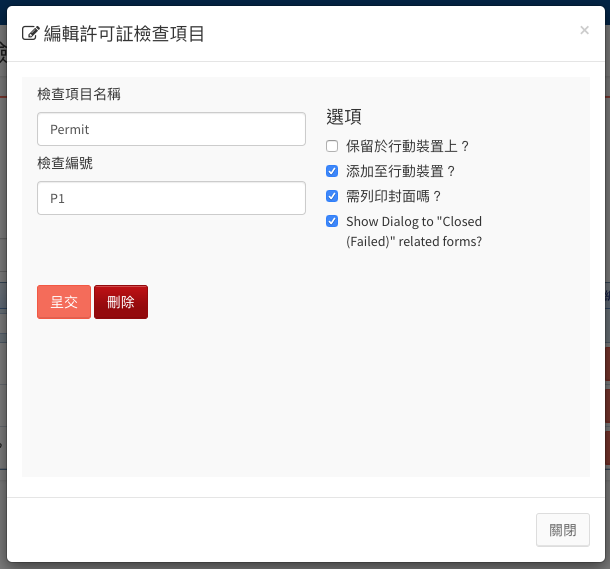This screenshot has width=610, height=569.
Task: Click the edit pencil icon in the title
Action: coord(31,33)
